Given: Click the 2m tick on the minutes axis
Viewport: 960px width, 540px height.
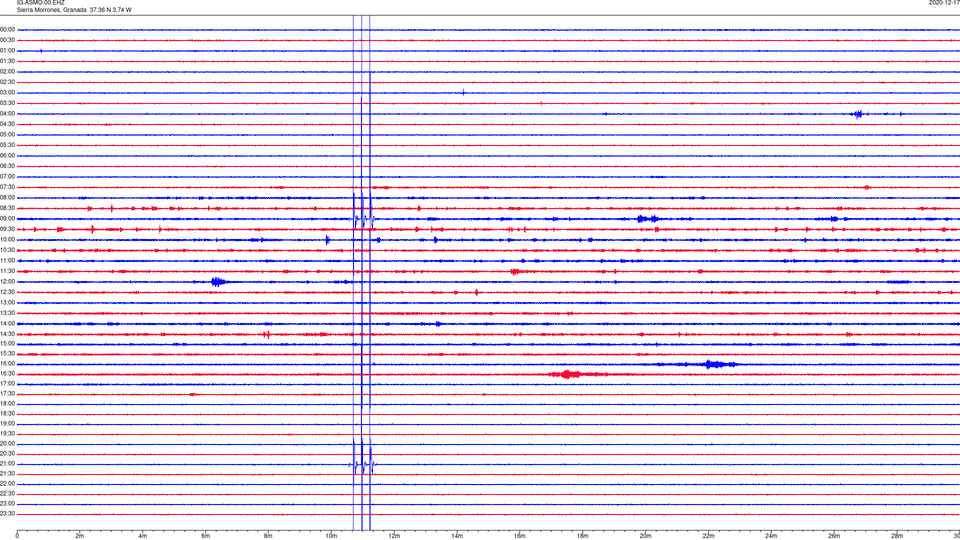Looking at the screenshot, I should click(x=80, y=536).
